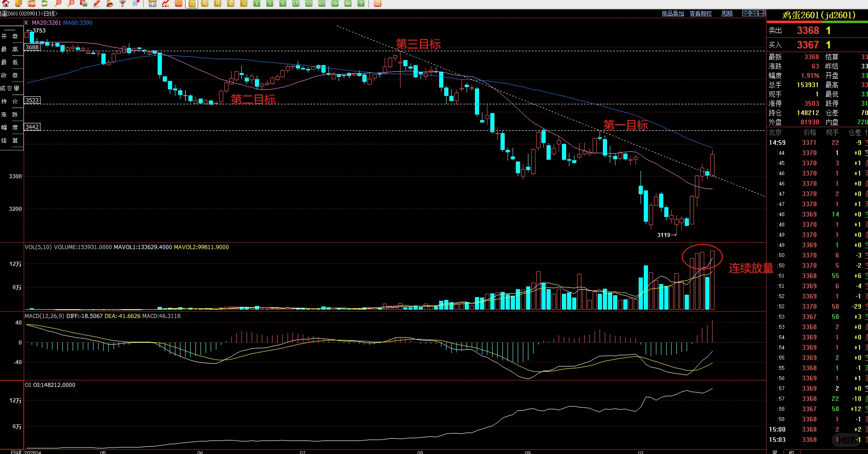
Task: Toggle the side panel layout icon
Action: [x=762, y=13]
